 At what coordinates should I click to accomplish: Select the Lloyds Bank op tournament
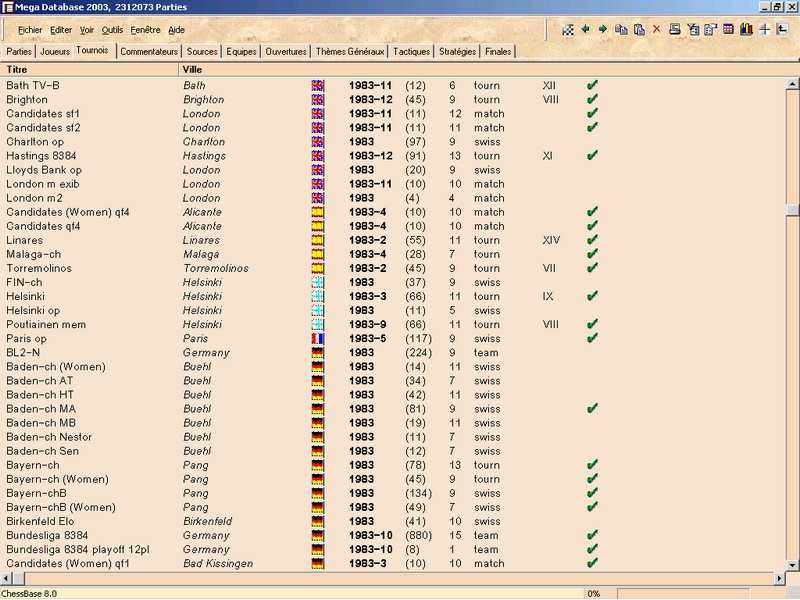(393, 170)
